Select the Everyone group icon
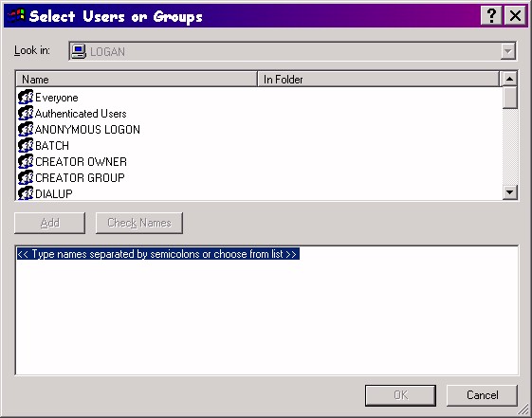Viewport: 532px width, 418px height. 26,98
